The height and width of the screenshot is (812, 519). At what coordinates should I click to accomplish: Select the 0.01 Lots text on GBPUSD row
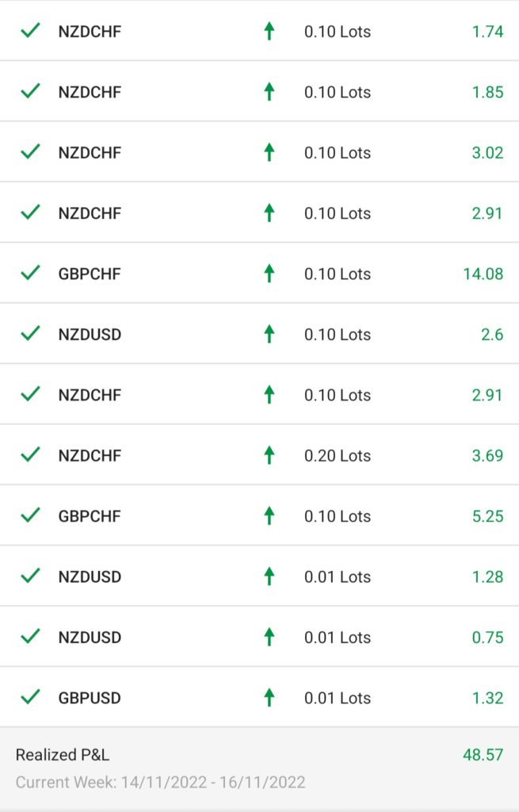338,698
